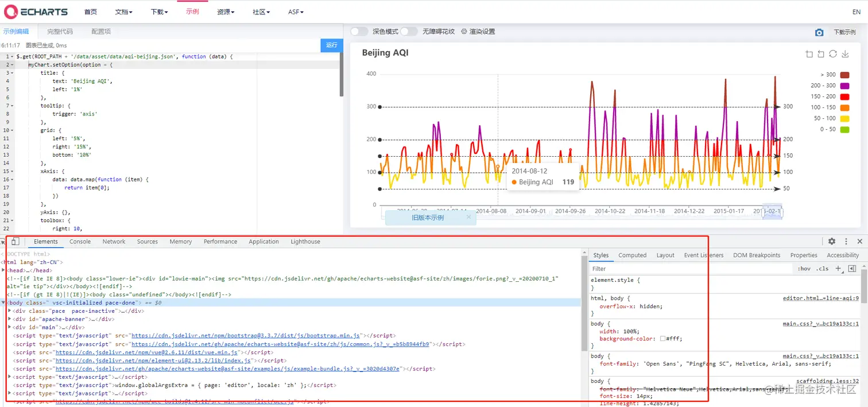
Task: Open the Console tab in DevTools
Action: point(80,242)
